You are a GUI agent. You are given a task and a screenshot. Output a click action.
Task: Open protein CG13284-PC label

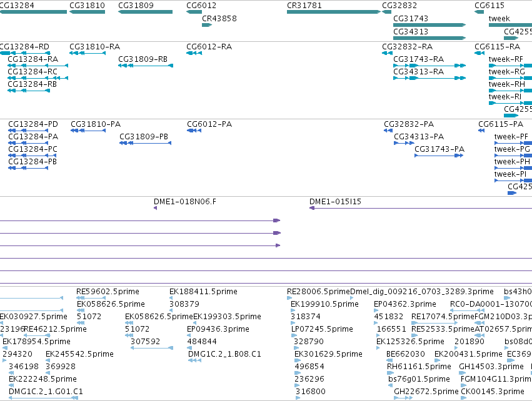[33, 149]
